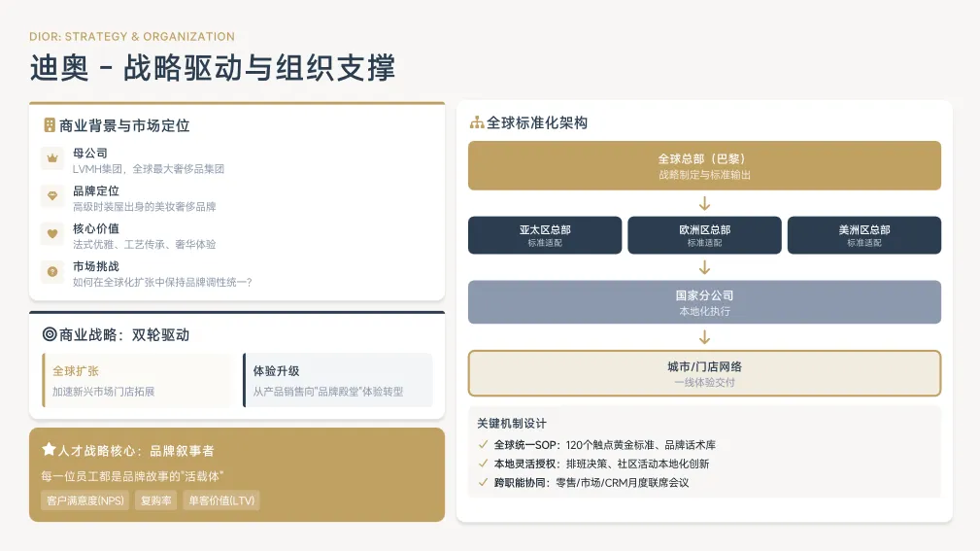Click the text 战略制定与标准输出
Image resolution: width=980 pixels, height=551 pixels.
click(704, 175)
